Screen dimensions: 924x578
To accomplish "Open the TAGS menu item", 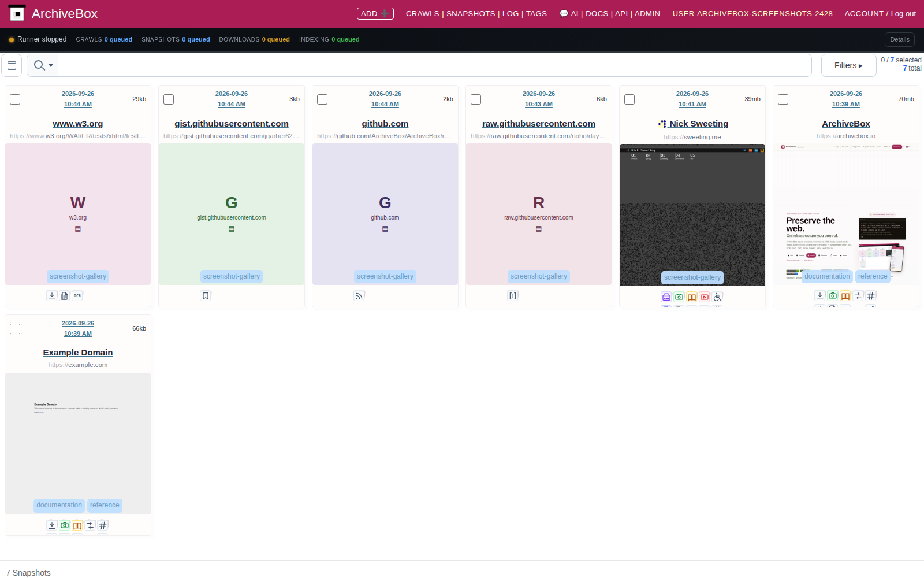I will tap(536, 13).
